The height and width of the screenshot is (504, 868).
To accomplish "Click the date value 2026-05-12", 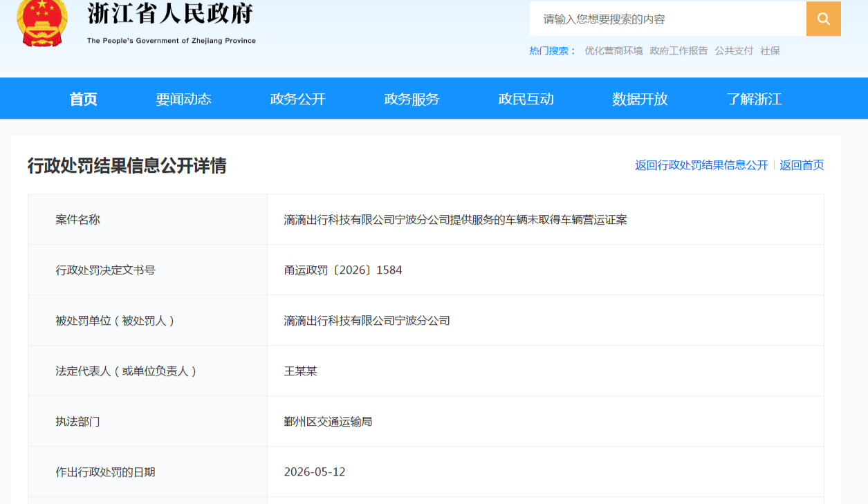I will point(315,472).
